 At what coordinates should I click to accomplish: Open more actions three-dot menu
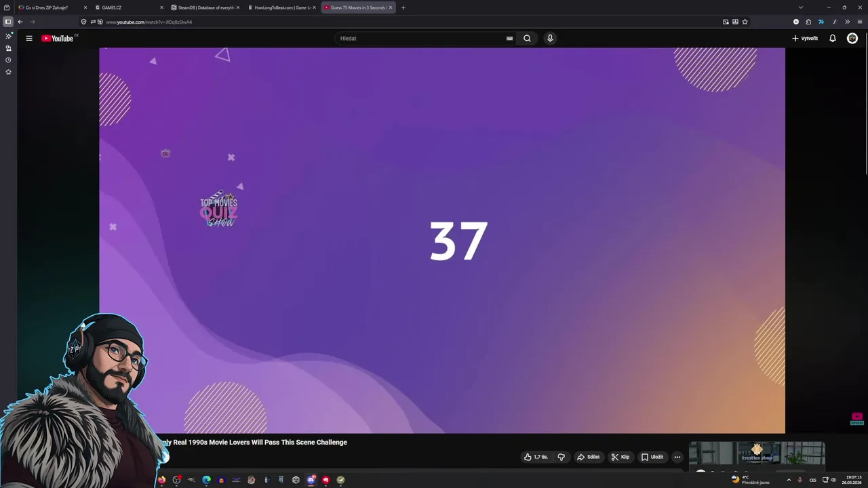[x=677, y=457]
